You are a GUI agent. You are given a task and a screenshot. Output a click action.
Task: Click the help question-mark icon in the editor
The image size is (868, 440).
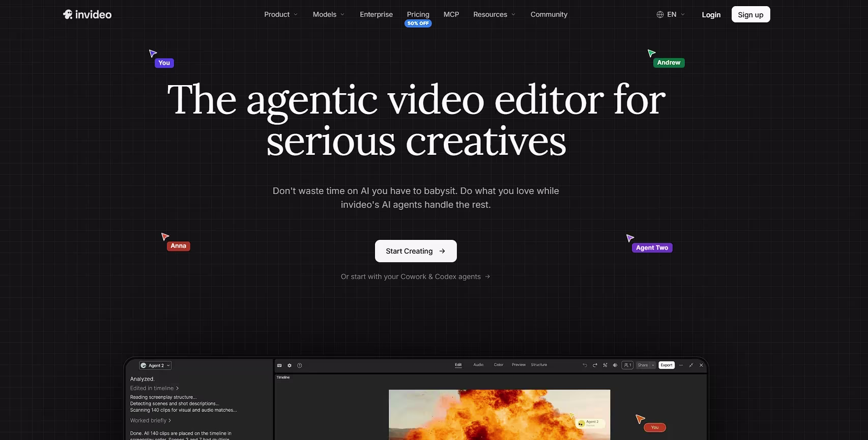(x=300, y=365)
